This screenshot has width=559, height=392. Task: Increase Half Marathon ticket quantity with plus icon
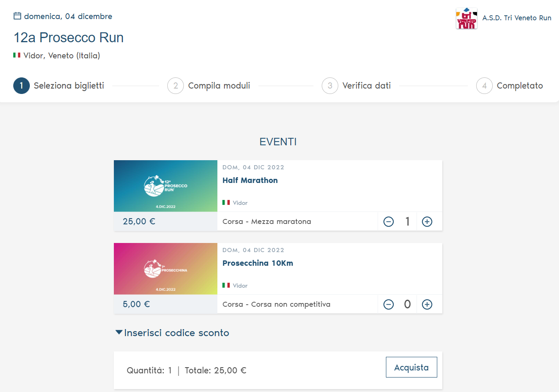point(427,222)
